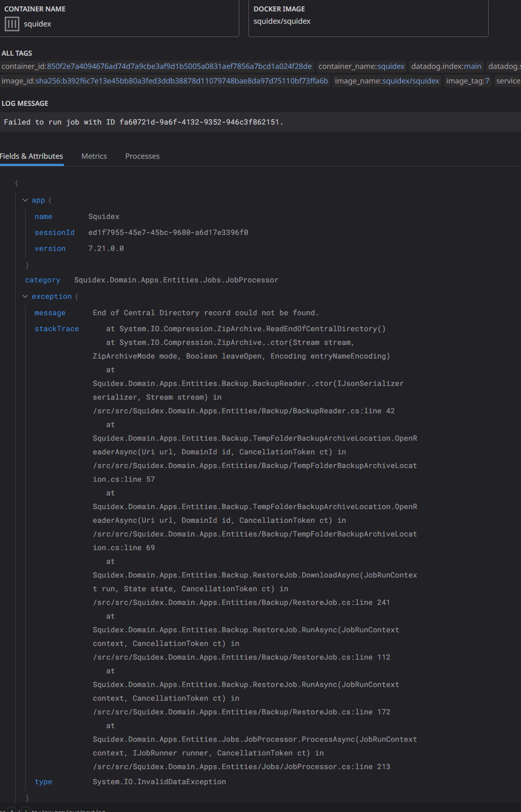Click the truncated service tag

[x=508, y=81]
